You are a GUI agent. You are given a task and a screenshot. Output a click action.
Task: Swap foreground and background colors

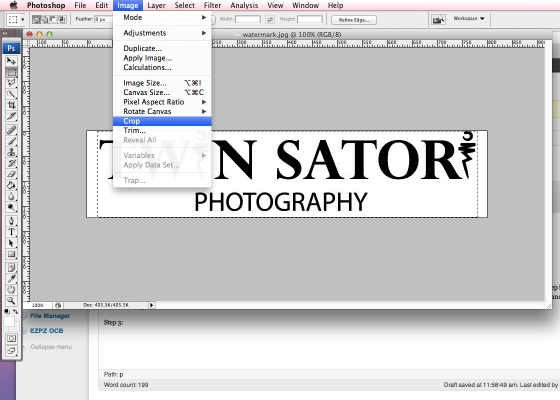(x=15, y=312)
